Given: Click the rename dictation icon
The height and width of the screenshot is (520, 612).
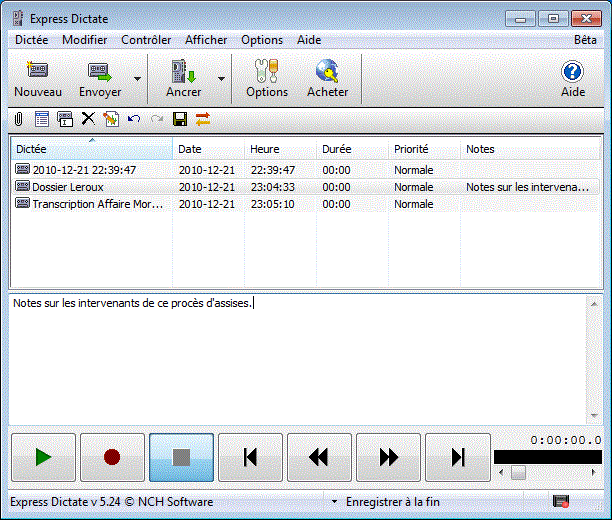Looking at the screenshot, I should click(x=65, y=119).
